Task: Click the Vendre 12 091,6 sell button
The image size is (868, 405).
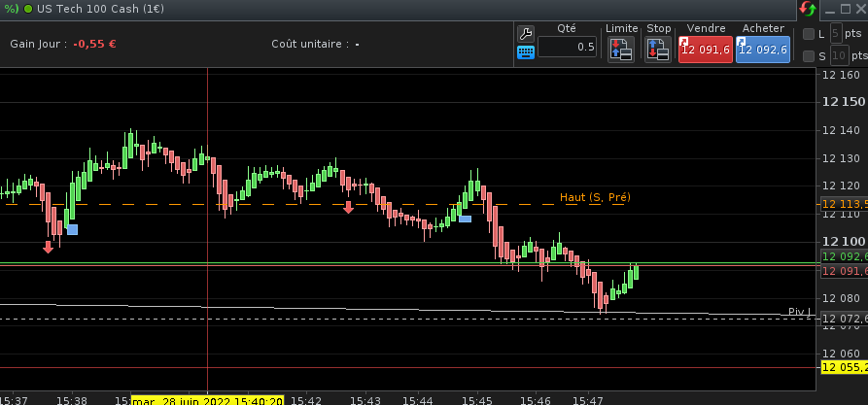Action: tap(706, 50)
